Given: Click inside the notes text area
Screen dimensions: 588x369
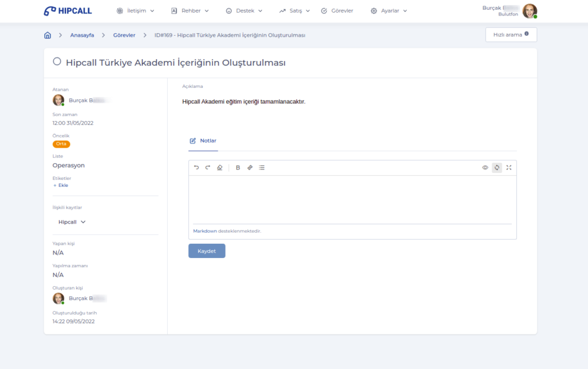Looking at the screenshot, I should click(353, 199).
